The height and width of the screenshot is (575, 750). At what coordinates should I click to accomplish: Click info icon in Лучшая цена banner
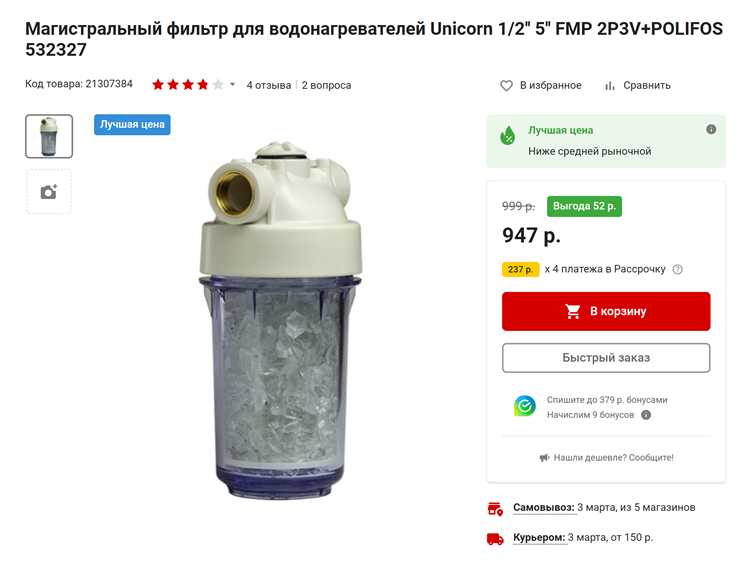[x=711, y=129]
